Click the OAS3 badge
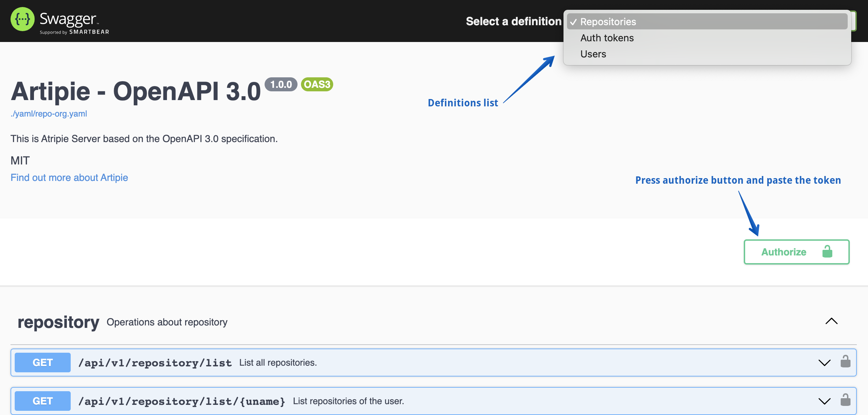The image size is (868, 415). 316,84
